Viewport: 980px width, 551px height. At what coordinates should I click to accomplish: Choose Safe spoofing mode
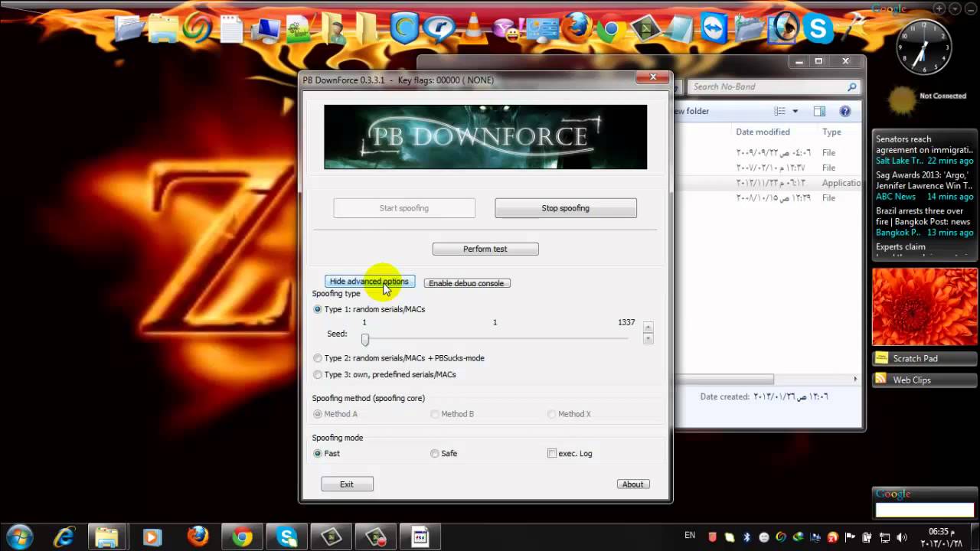tap(444, 453)
